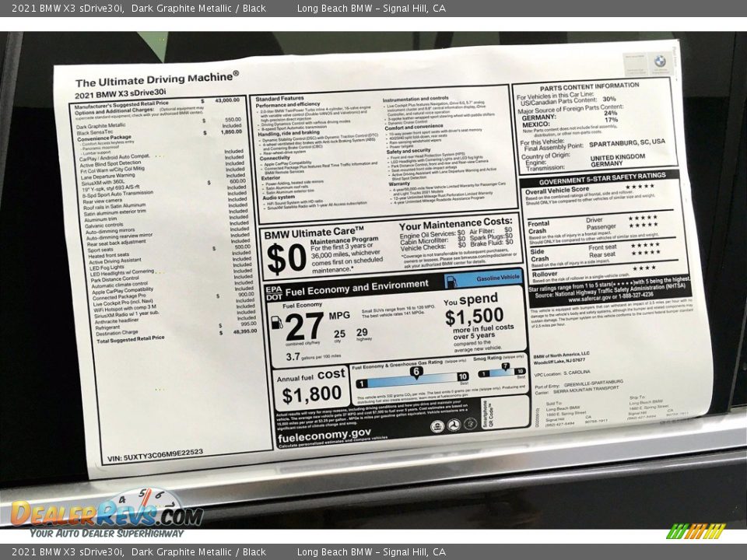Click the colored stripes logo in the corner
The image size is (747, 560).
[x=696, y=531]
